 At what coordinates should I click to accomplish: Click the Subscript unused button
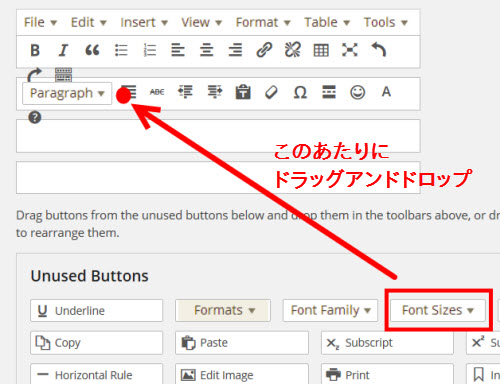click(387, 343)
